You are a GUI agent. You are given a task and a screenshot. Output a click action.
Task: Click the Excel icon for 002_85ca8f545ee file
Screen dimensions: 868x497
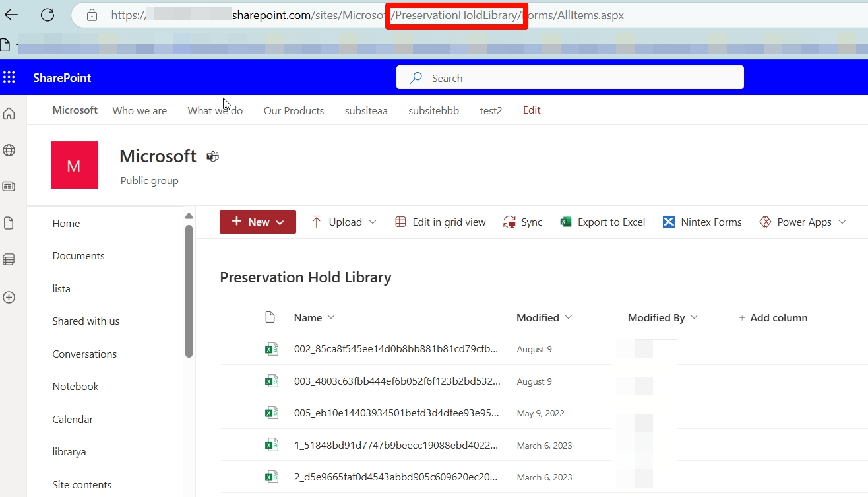[271, 349]
